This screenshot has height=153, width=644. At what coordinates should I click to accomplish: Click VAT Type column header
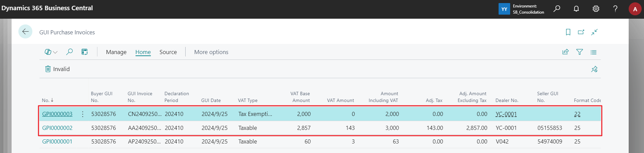click(x=248, y=100)
